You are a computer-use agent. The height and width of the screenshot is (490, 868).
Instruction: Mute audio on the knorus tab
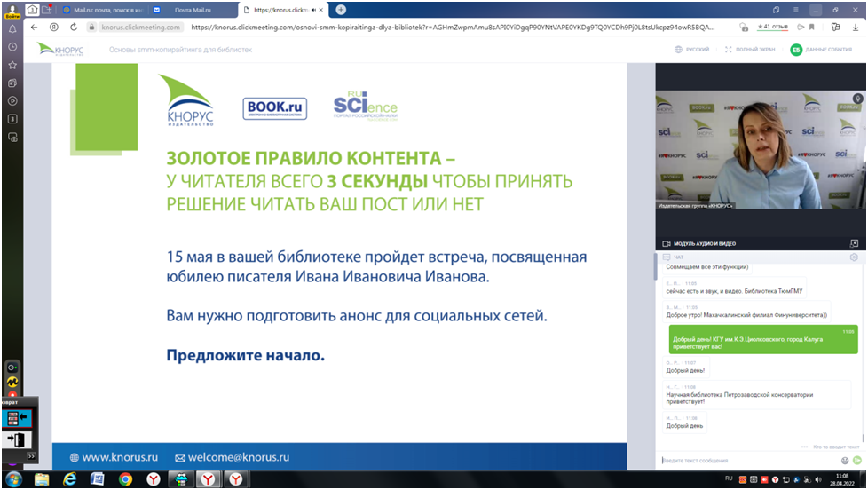click(313, 10)
